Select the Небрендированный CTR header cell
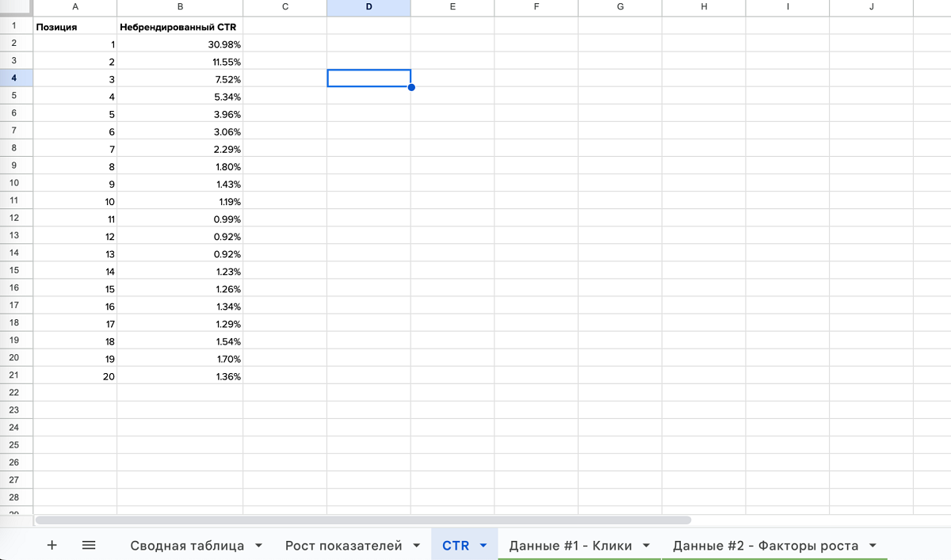This screenshot has width=951, height=560. click(x=179, y=26)
